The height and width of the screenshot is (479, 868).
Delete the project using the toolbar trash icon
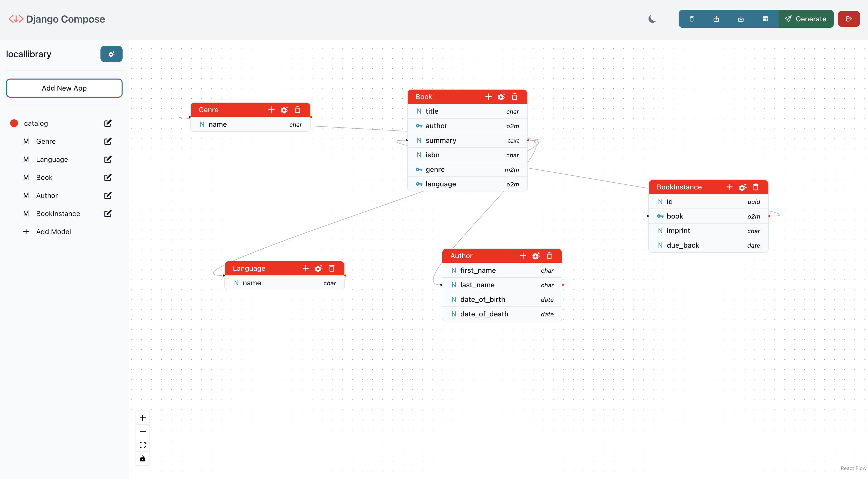692,19
